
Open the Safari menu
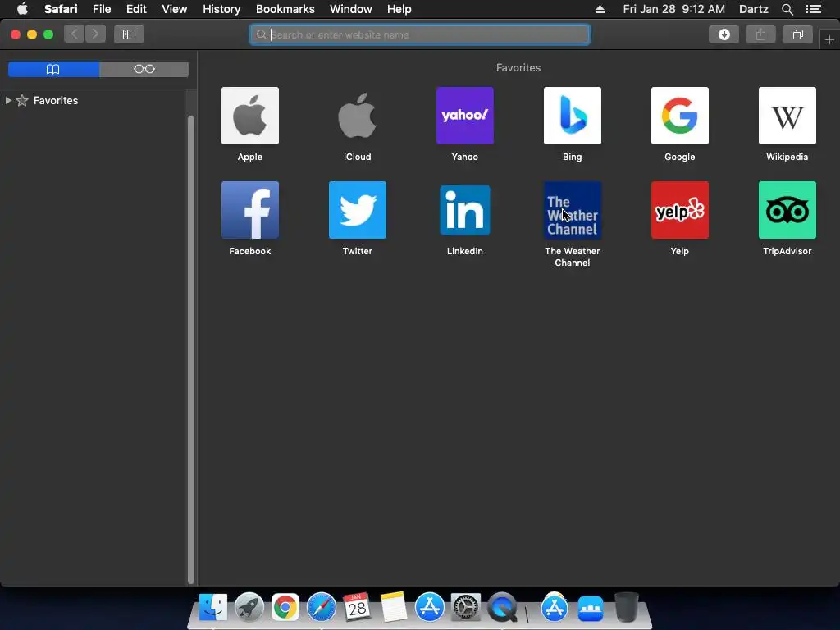61,9
